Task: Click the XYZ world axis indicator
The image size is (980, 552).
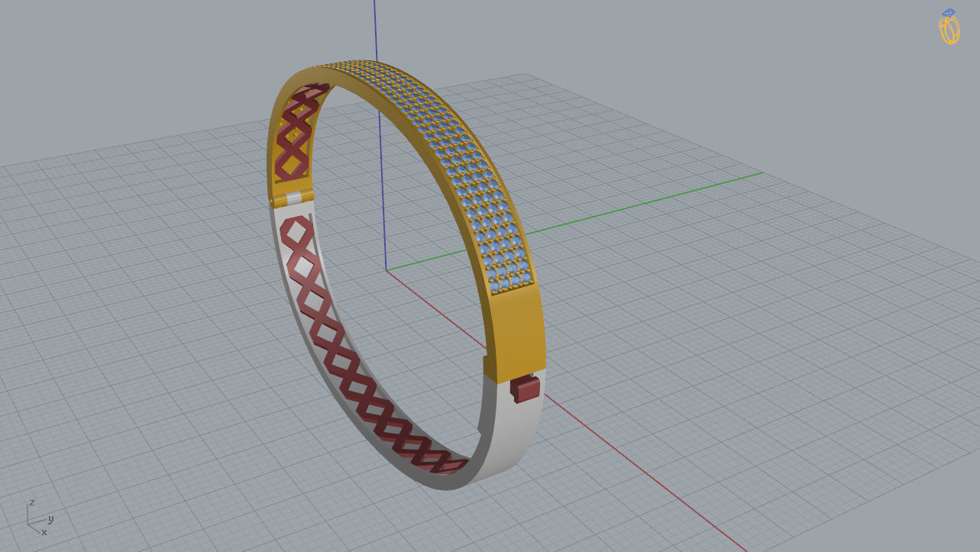Action: point(40,517)
